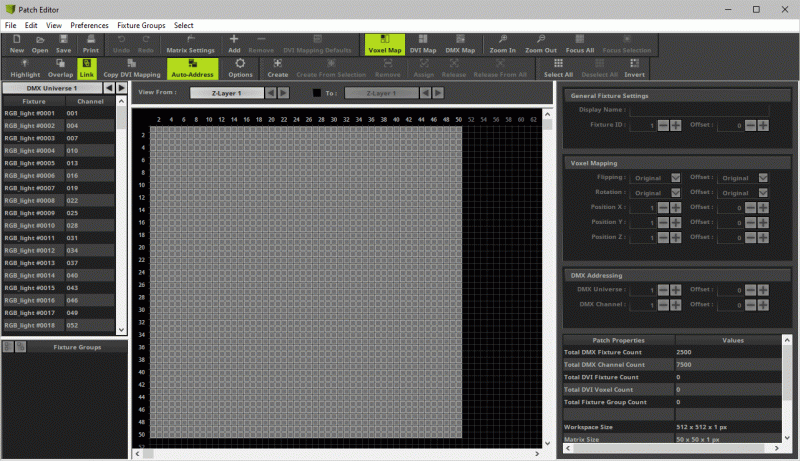Click first Fixture Groups panel icon

(8, 347)
